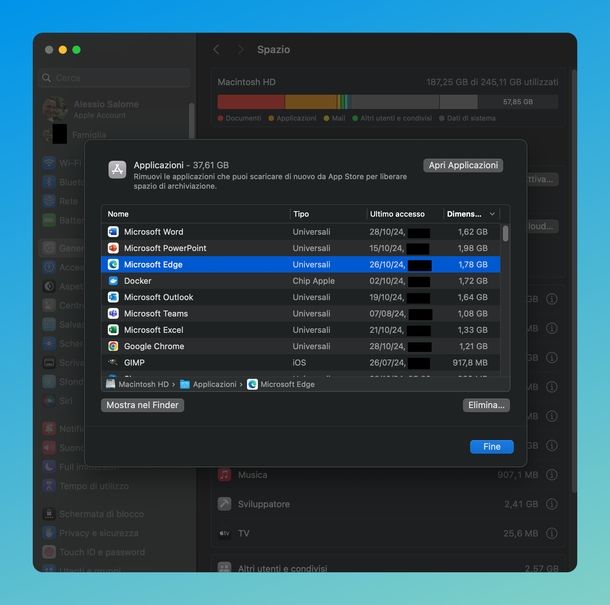Click the Chip Apple type cell

[314, 281]
